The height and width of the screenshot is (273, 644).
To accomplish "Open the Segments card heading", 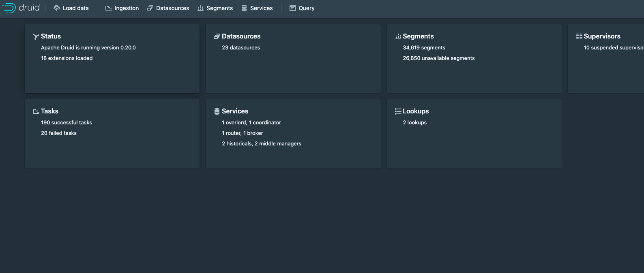I will pos(418,36).
